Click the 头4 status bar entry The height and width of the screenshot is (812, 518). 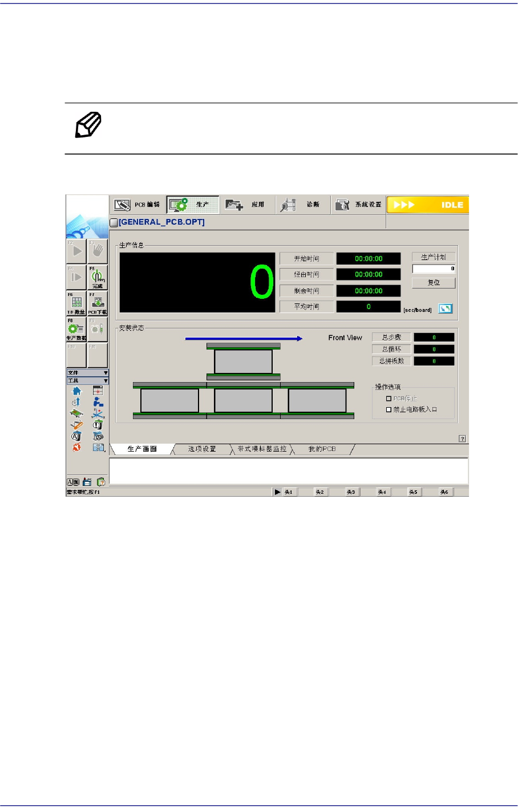point(382,492)
